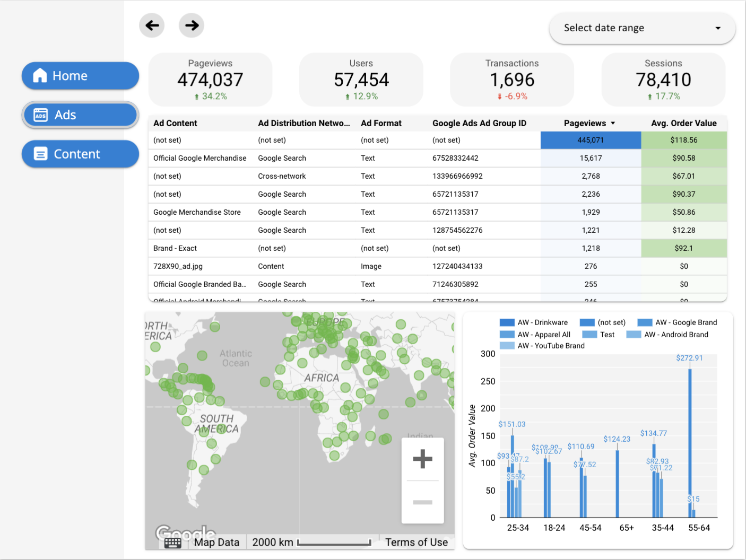
Task: Select the 728X90_ad.jpg cell
Action: coord(178,266)
